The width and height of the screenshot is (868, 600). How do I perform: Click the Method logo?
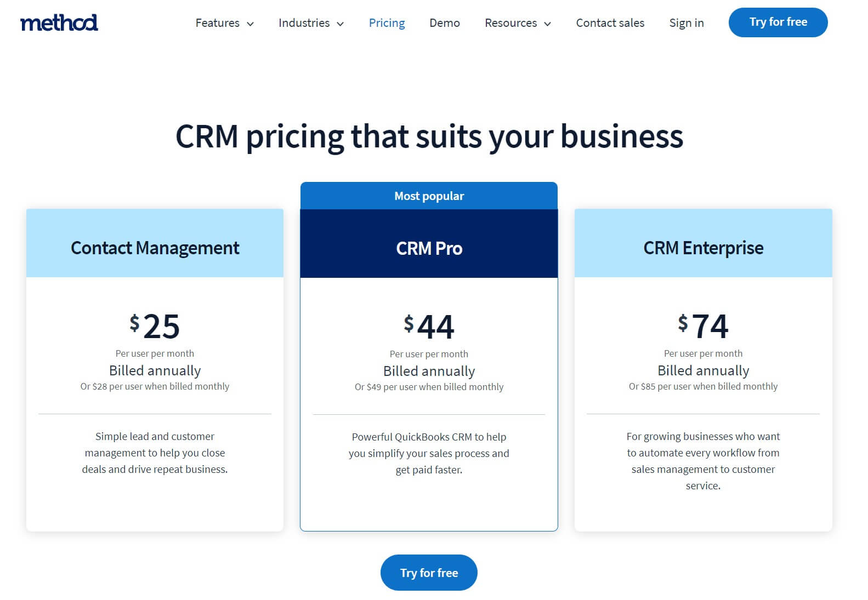[x=59, y=22]
